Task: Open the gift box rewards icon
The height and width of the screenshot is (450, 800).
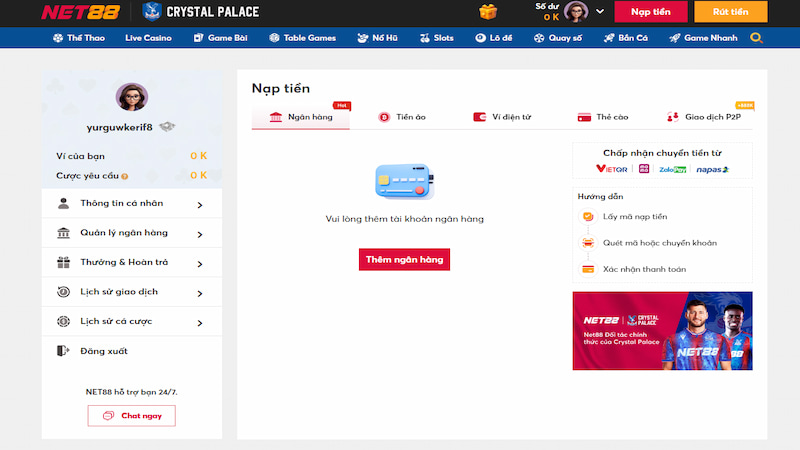Action: [x=488, y=11]
